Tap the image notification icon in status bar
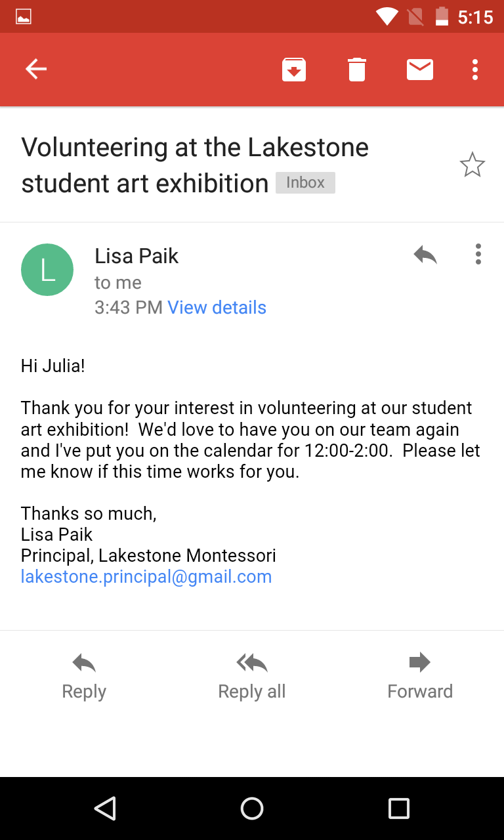The image size is (504, 840). tap(24, 17)
